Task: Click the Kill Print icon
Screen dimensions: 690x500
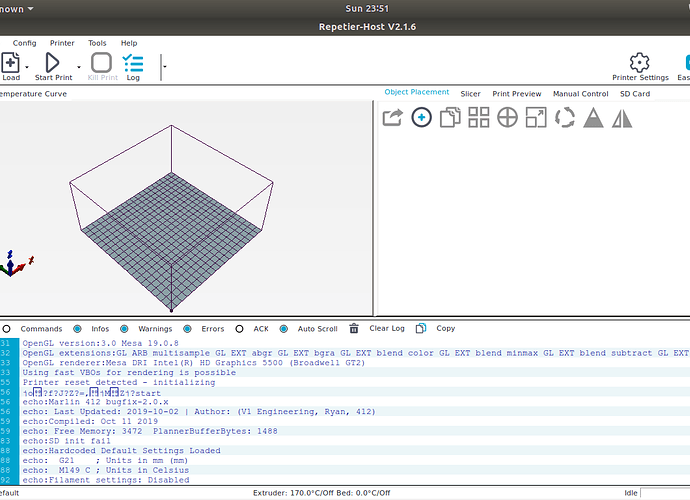Action: point(101,62)
